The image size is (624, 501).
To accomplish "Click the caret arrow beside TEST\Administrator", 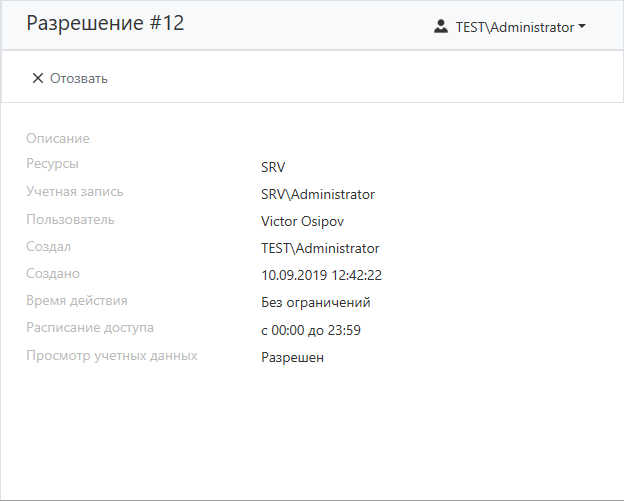I will coord(582,27).
